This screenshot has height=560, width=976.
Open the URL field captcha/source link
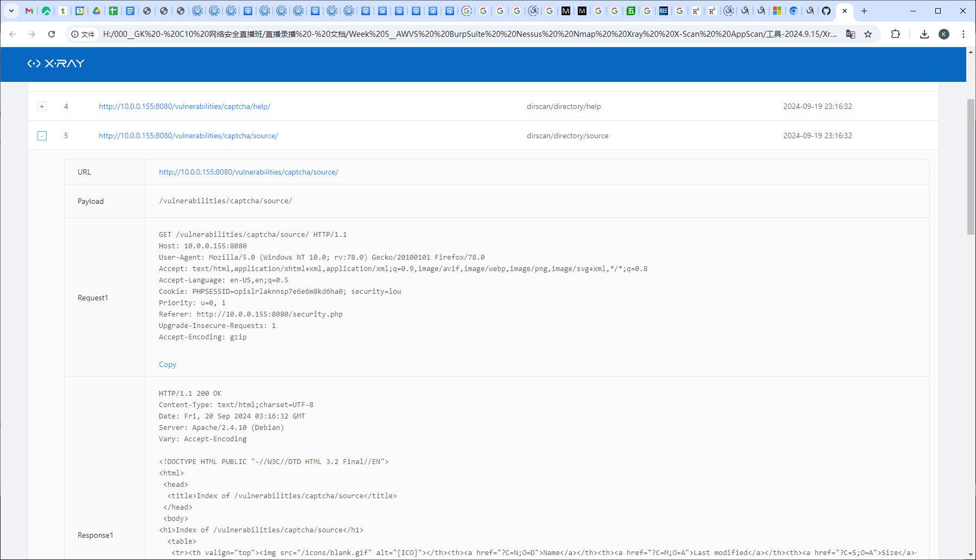click(x=248, y=172)
